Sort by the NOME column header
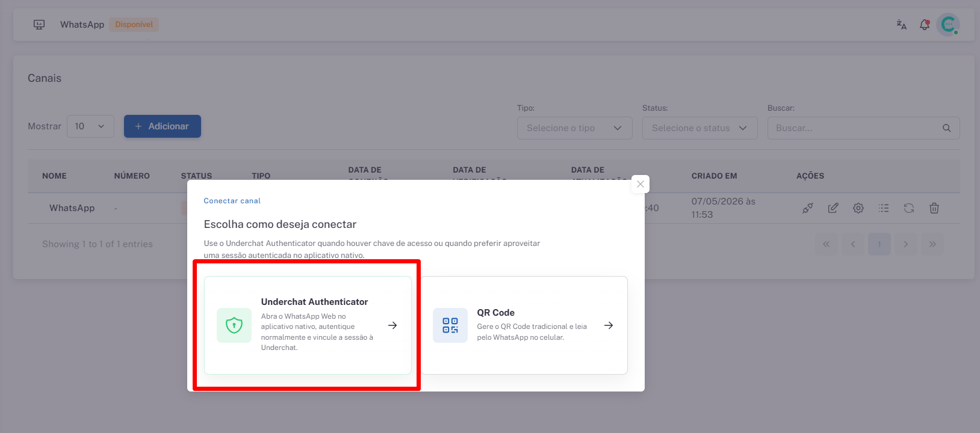This screenshot has width=980, height=433. [54, 176]
